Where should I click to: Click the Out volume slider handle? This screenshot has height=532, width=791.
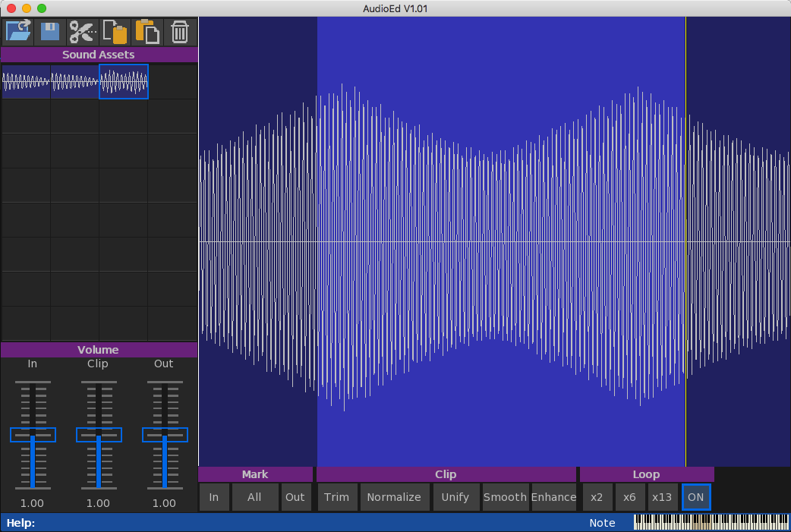point(165,435)
